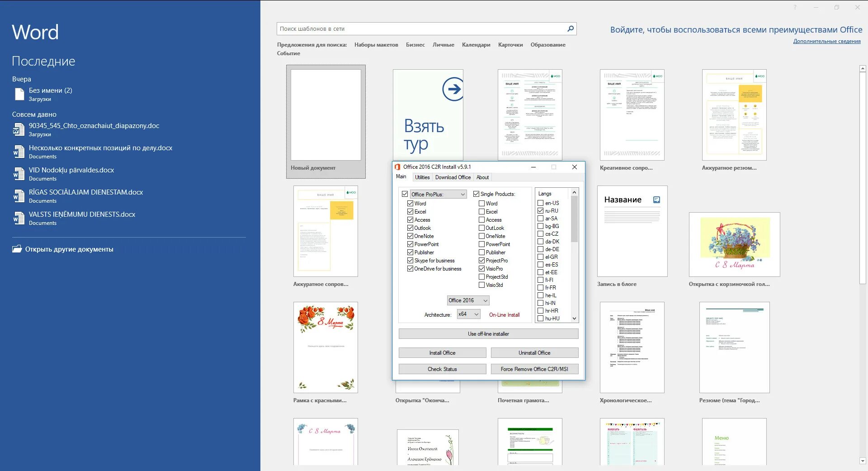Image resolution: width=868 pixels, height=471 pixels.
Task: Open the 'Запись в блоге' template
Action: tap(632, 231)
